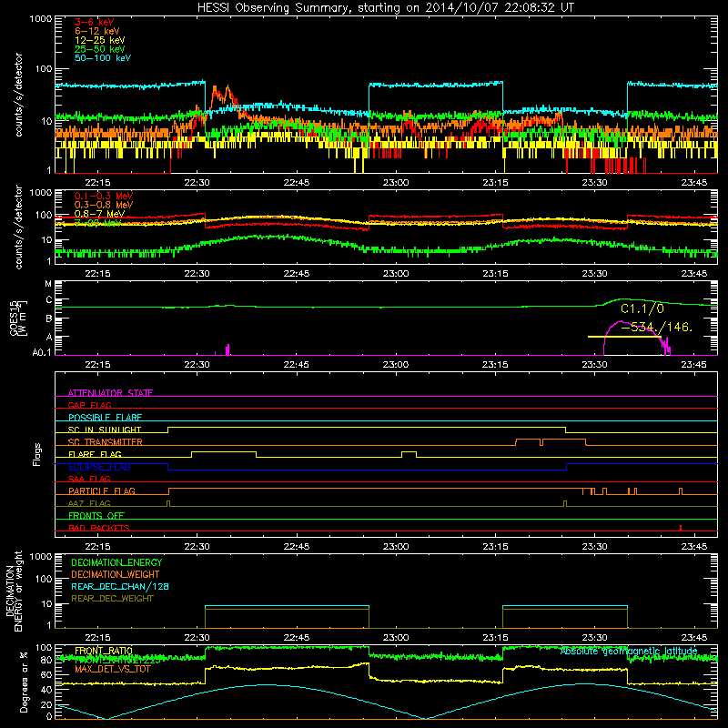Click the HESSI Observing Summary title text

[385, 8]
